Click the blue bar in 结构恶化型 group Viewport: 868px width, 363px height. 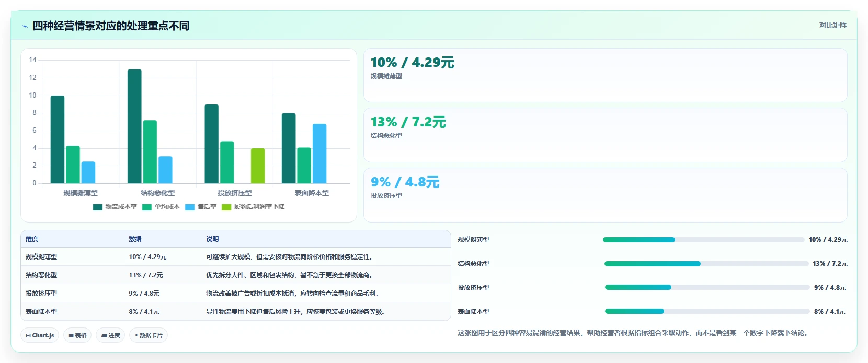coord(165,170)
